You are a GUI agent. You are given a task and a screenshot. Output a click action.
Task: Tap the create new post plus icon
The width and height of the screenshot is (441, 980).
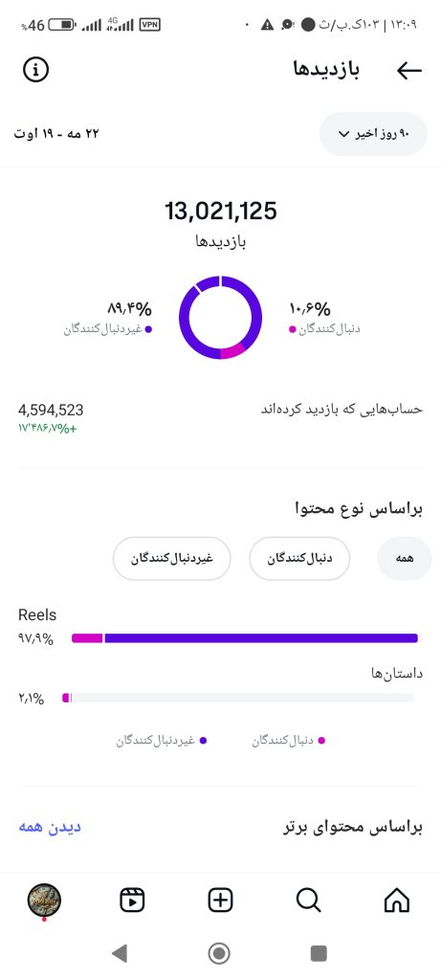[x=220, y=901]
